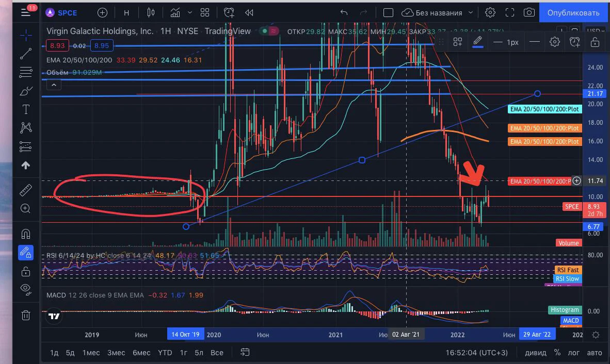
Task: Open the H timeframe interval selector
Action: pos(126,13)
